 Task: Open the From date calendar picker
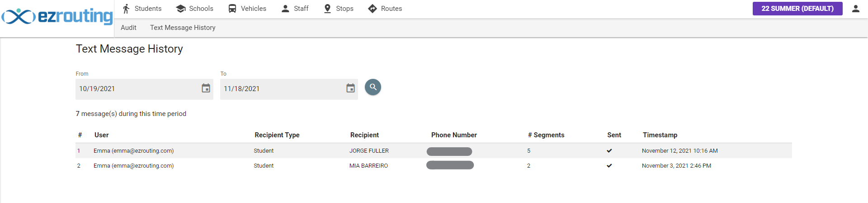pos(206,88)
